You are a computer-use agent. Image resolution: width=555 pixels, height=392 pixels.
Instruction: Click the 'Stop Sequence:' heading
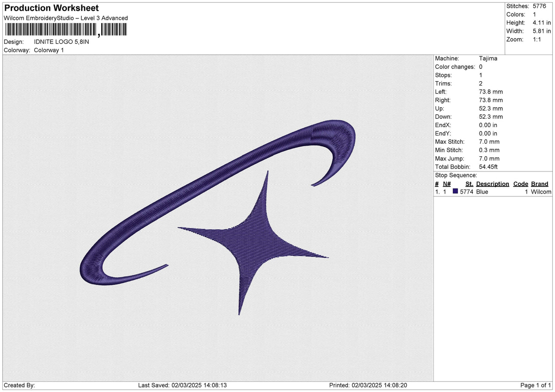click(x=456, y=176)
